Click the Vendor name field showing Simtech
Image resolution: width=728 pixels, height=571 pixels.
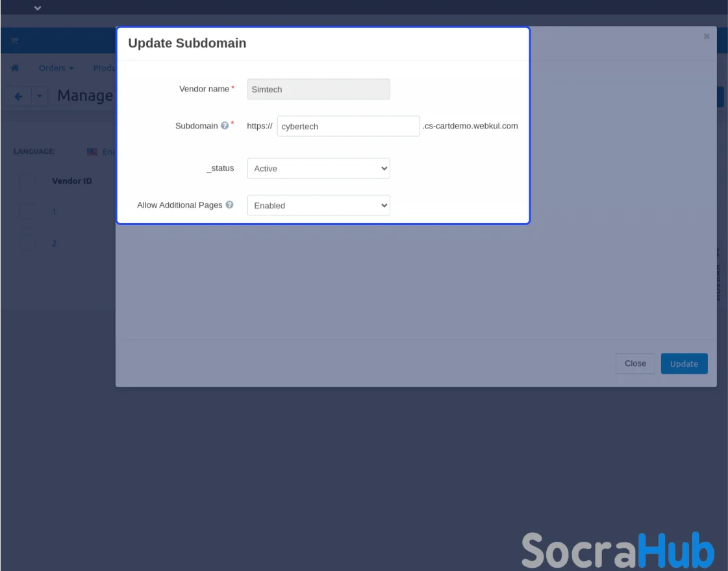[318, 89]
